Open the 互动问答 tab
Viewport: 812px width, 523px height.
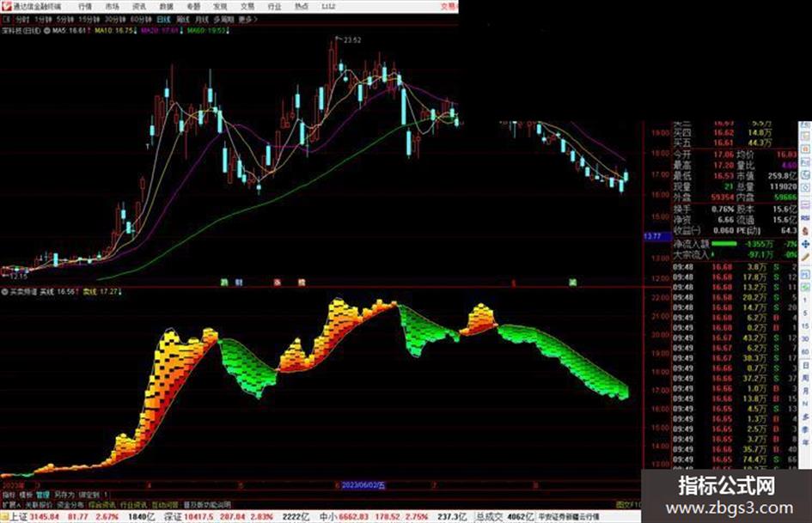click(x=165, y=504)
